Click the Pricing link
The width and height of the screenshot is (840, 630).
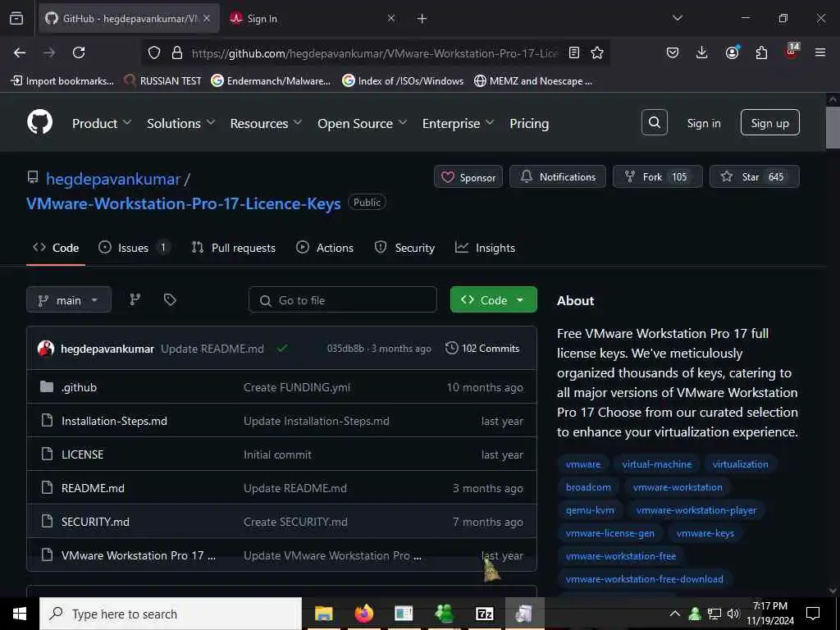529,123
